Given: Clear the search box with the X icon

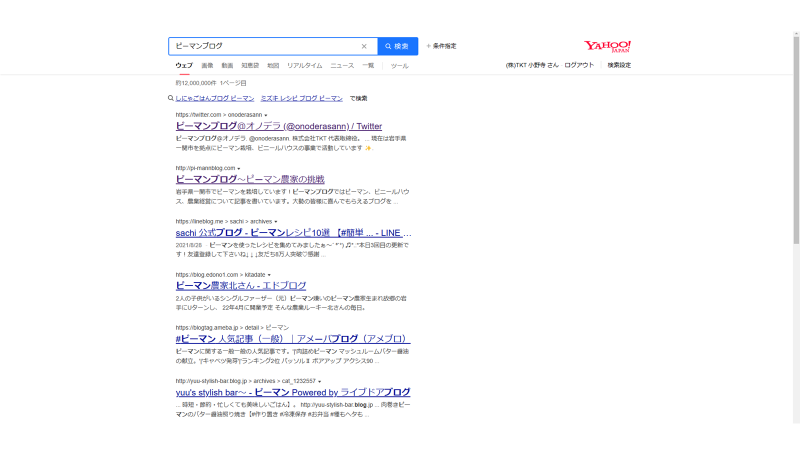Looking at the screenshot, I should [364, 46].
